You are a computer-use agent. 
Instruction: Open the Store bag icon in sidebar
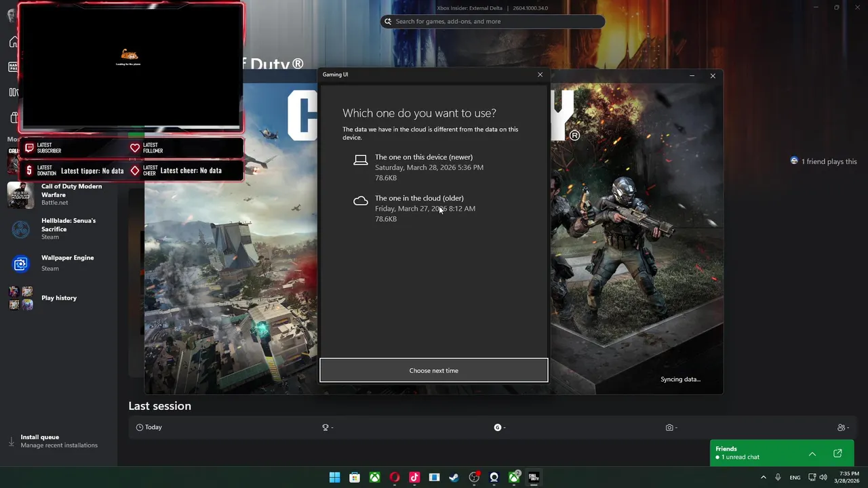(13, 117)
